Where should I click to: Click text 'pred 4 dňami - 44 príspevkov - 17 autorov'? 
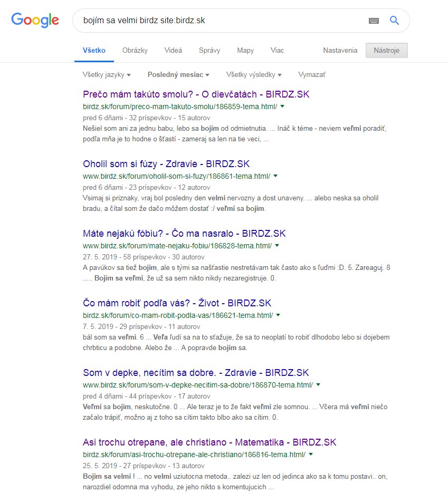coord(147,396)
